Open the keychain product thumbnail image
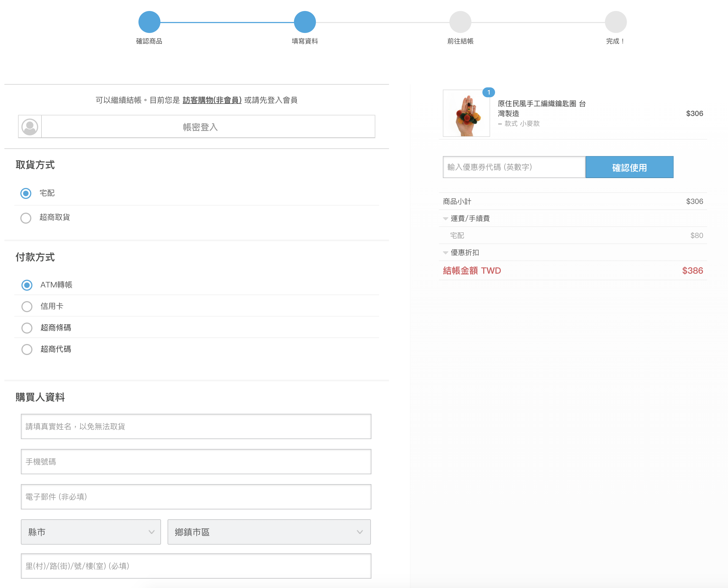Image resolution: width=728 pixels, height=588 pixels. (x=466, y=113)
